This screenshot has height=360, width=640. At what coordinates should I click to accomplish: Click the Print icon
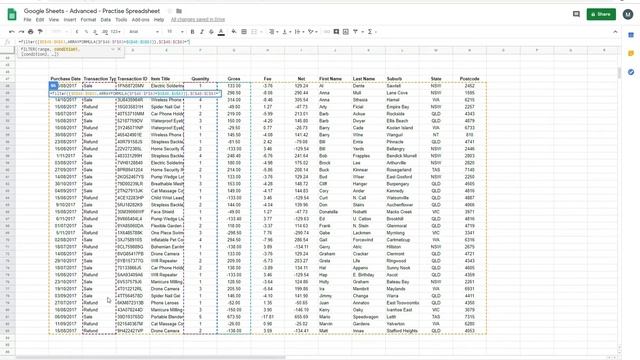[x=31, y=32]
